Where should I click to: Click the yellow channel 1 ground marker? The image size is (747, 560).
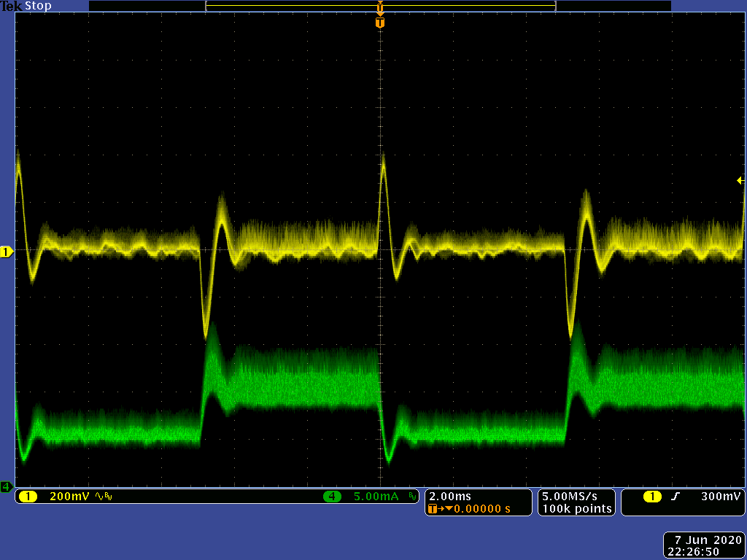pyautogui.click(x=7, y=252)
